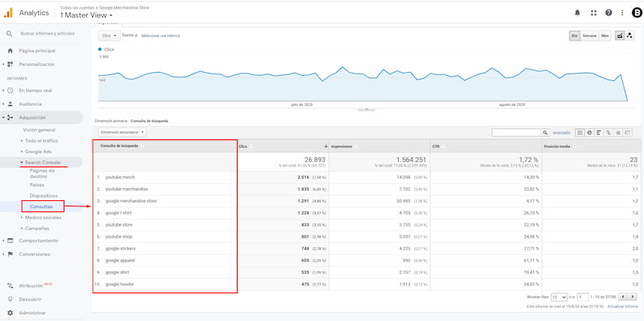This screenshot has height=321, width=644.
Task: Expand the Conversiones section
Action: [x=34, y=254]
